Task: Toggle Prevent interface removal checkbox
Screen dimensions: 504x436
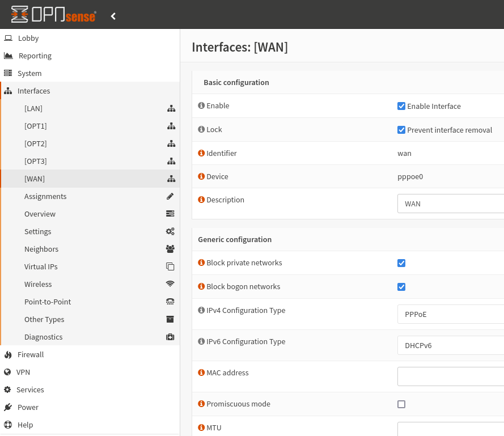Action: 401,130
